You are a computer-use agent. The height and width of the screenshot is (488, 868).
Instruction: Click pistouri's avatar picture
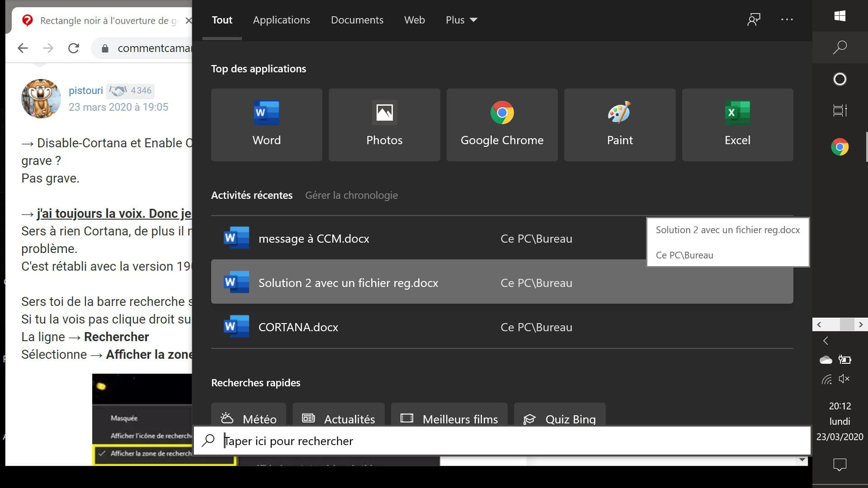coord(41,99)
